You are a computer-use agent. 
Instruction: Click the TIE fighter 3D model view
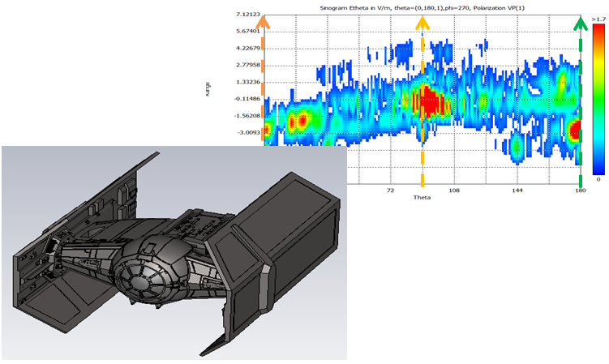174,253
